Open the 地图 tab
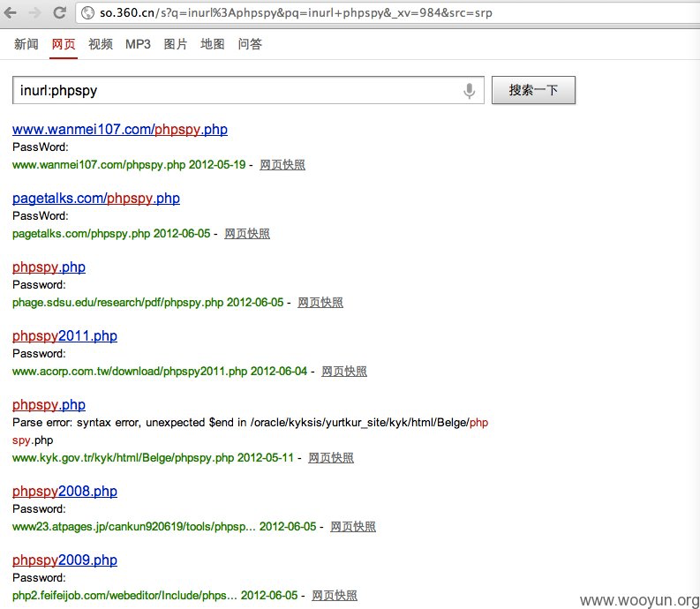 click(213, 44)
